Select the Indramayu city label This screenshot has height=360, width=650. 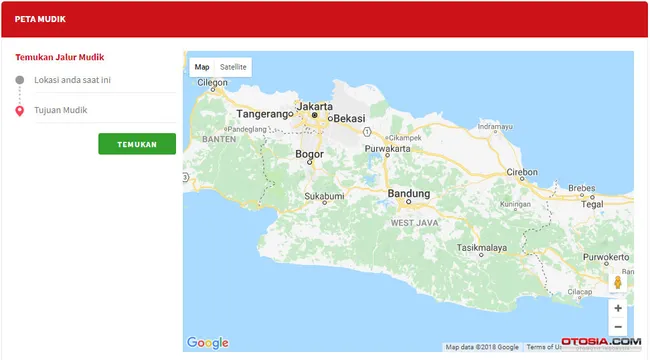point(495,126)
